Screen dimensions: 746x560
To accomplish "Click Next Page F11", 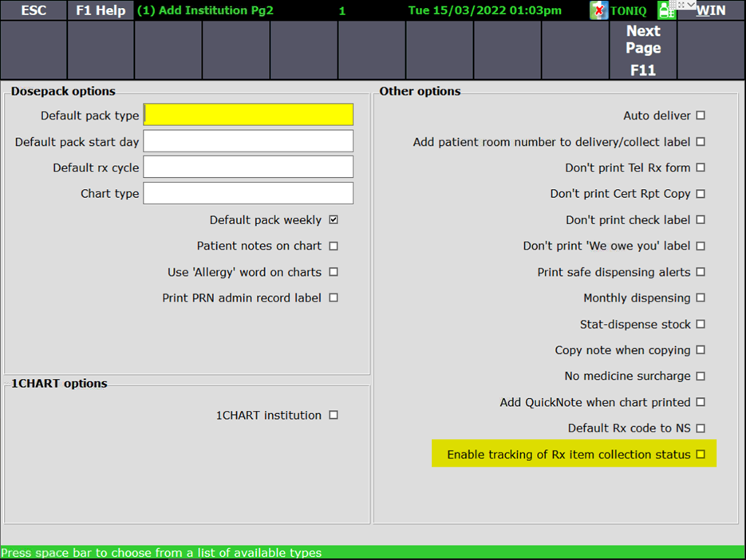I will [642, 49].
